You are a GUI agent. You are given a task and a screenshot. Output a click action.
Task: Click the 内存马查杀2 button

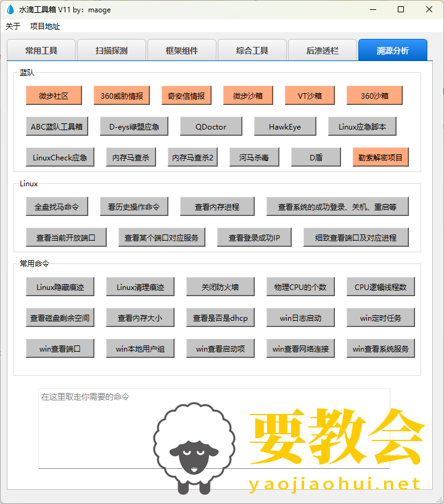(193, 157)
